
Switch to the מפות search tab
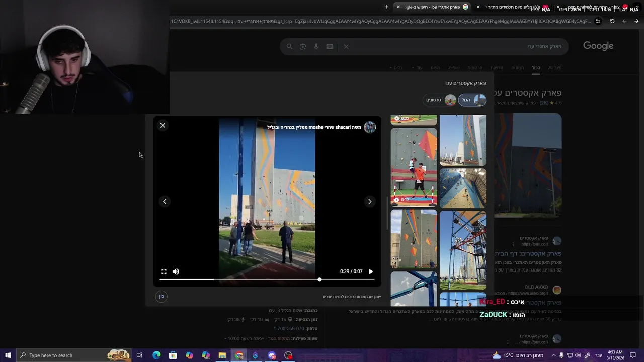[x=435, y=68]
